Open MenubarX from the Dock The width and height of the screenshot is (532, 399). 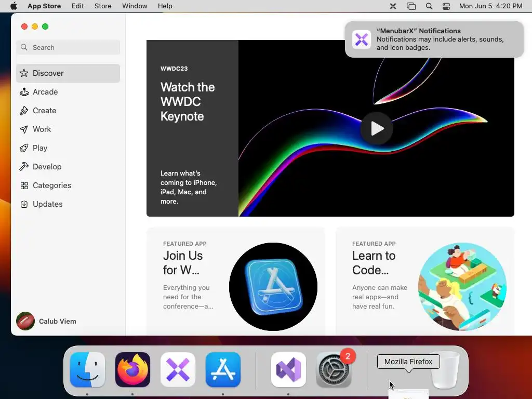[178, 369]
